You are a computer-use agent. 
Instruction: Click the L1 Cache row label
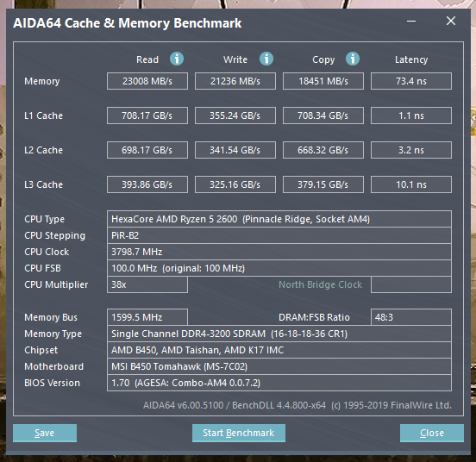43,115
